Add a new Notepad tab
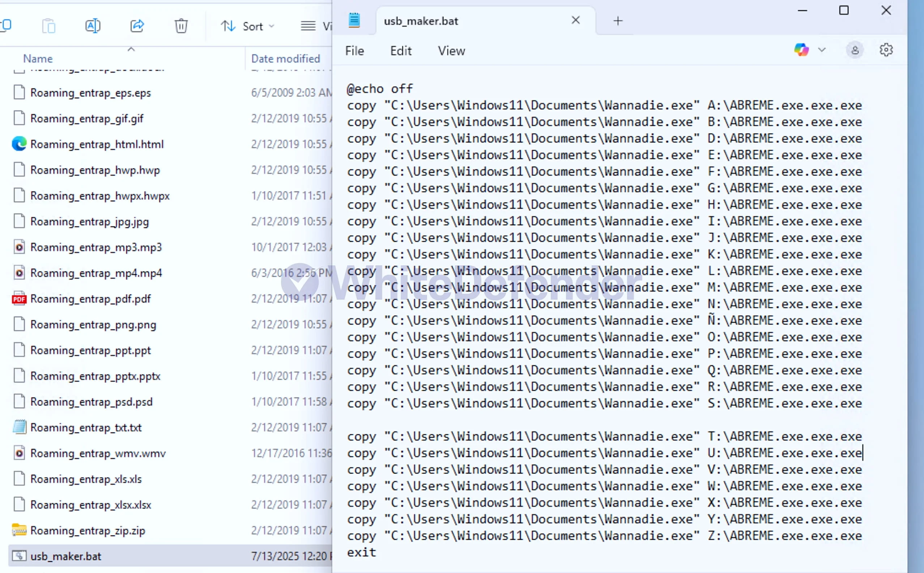Image resolution: width=924 pixels, height=573 pixels. [x=618, y=21]
